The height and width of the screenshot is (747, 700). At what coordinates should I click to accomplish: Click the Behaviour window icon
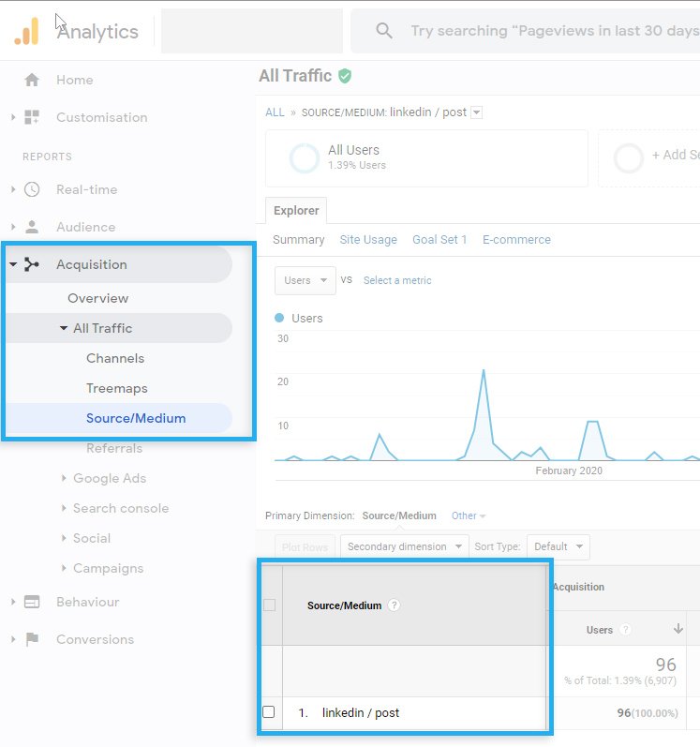click(x=32, y=602)
